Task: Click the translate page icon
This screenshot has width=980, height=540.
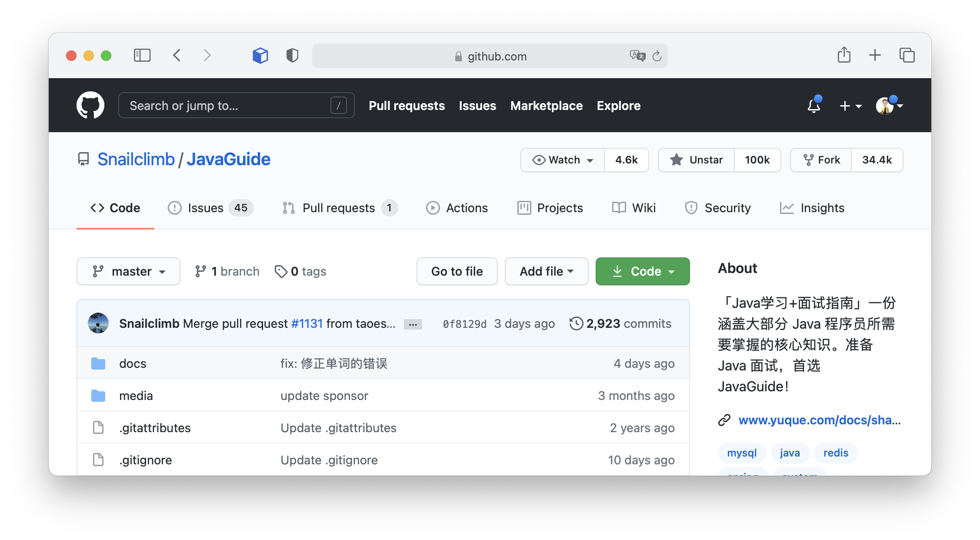Action: (637, 56)
